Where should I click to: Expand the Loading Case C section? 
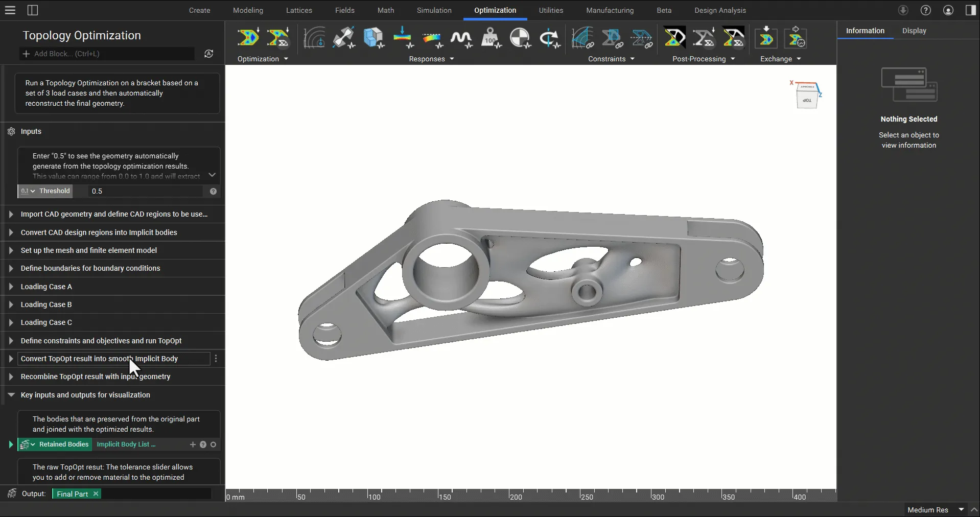[11, 322]
